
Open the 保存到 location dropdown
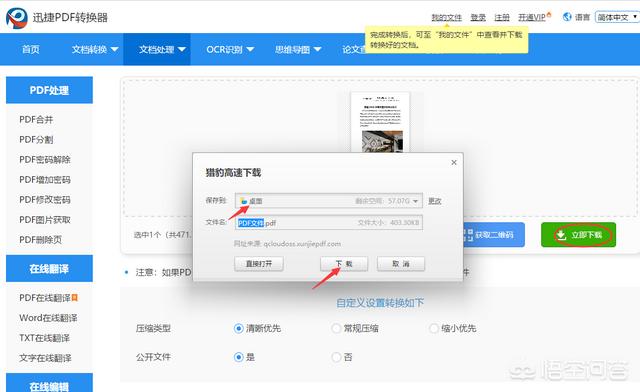[416, 201]
